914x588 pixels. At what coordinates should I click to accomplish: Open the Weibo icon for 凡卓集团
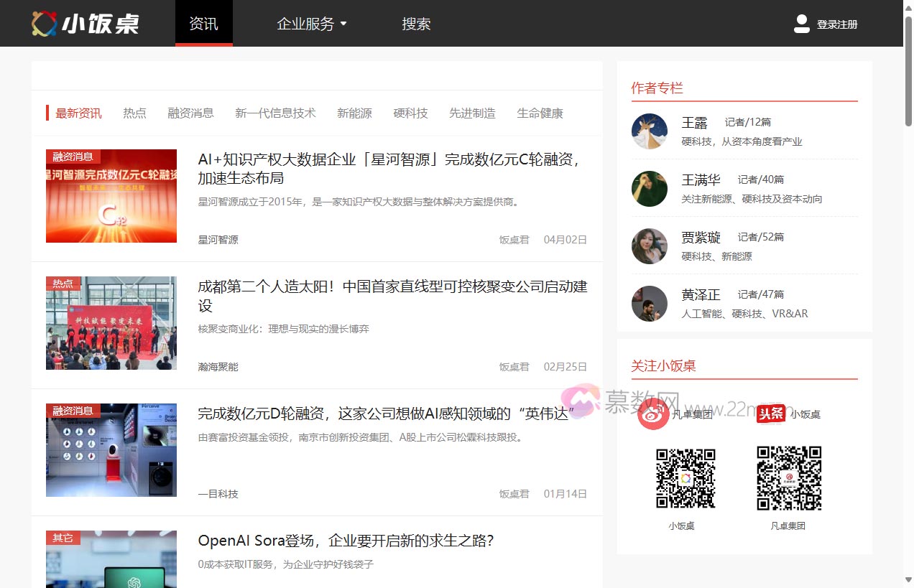[x=652, y=414]
